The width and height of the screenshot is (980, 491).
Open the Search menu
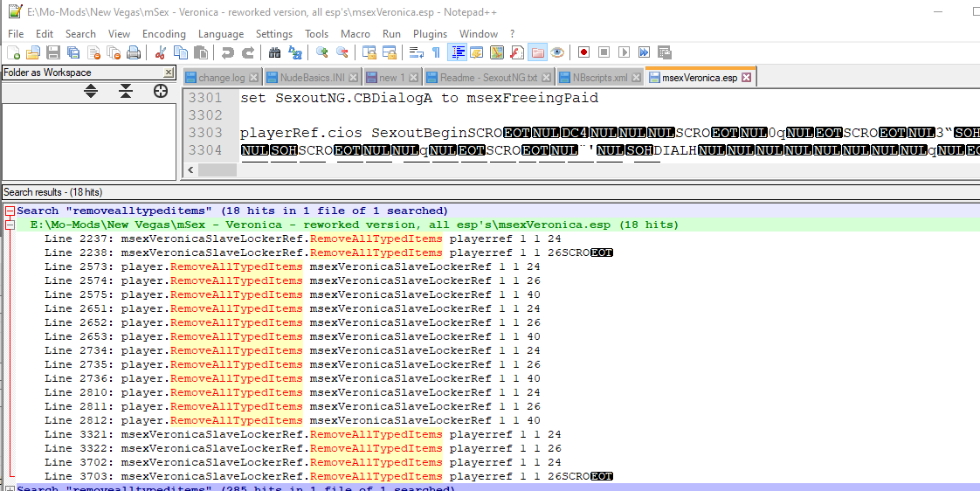[80, 34]
